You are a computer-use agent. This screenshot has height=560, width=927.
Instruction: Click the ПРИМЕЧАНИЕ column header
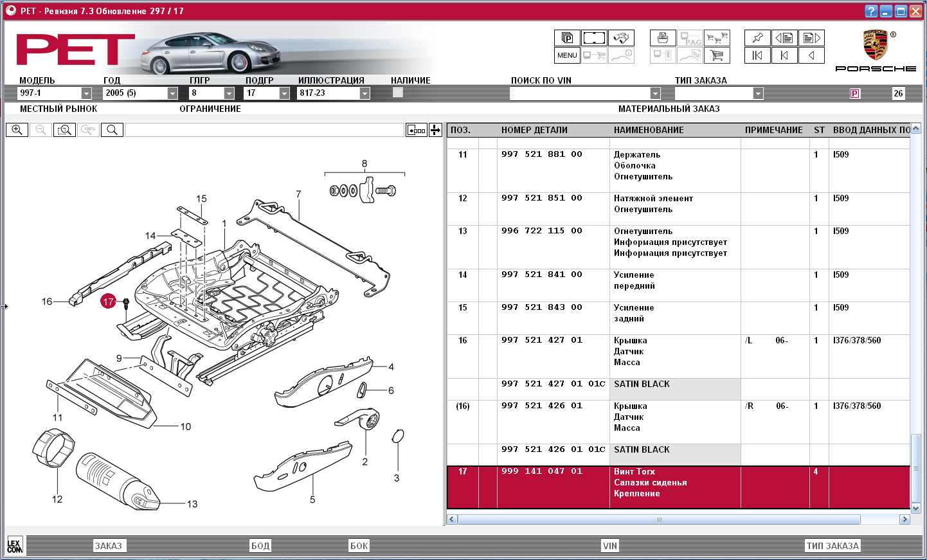(773, 130)
